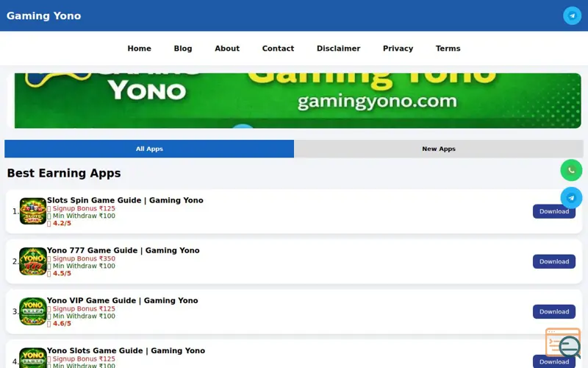The width and height of the screenshot is (588, 368).
Task: Open Yono 777 Game Guide title link
Action: tap(123, 250)
